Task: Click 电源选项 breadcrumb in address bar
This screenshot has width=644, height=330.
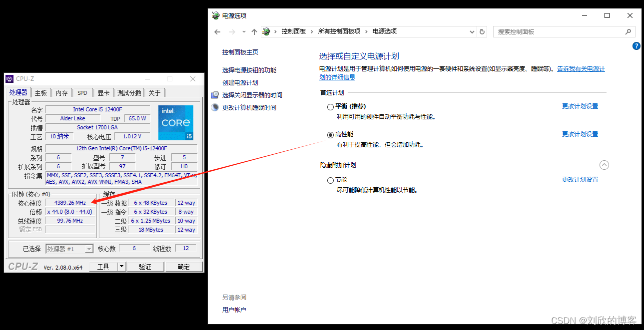Action: click(x=385, y=31)
